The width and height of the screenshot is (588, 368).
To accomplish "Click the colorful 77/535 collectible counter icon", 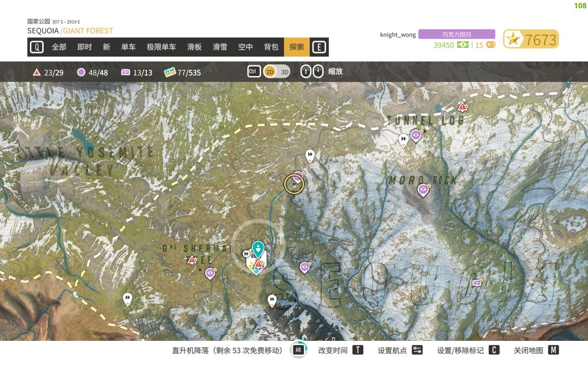I will click(170, 72).
